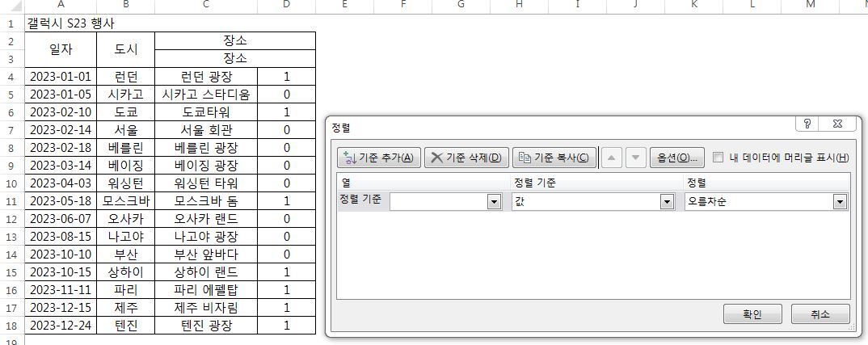Click the 기준 삭제 button

pos(466,158)
